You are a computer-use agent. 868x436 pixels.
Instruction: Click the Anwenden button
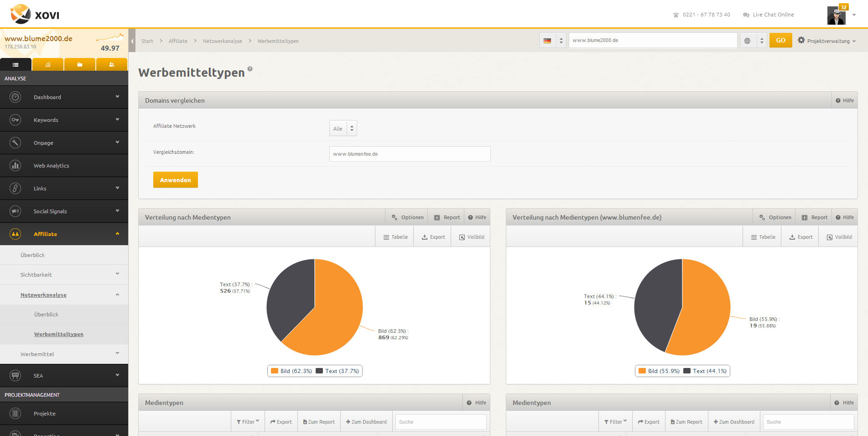(176, 180)
